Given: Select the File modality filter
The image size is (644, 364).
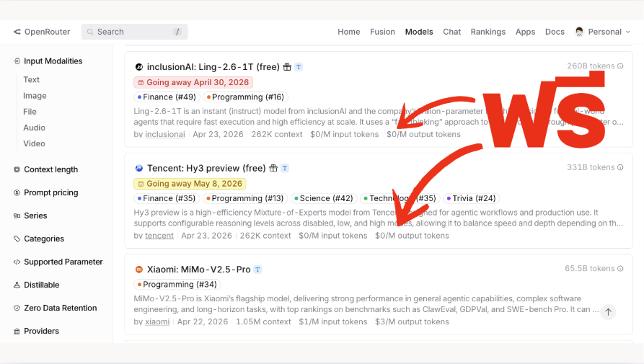Looking at the screenshot, I should click(30, 112).
